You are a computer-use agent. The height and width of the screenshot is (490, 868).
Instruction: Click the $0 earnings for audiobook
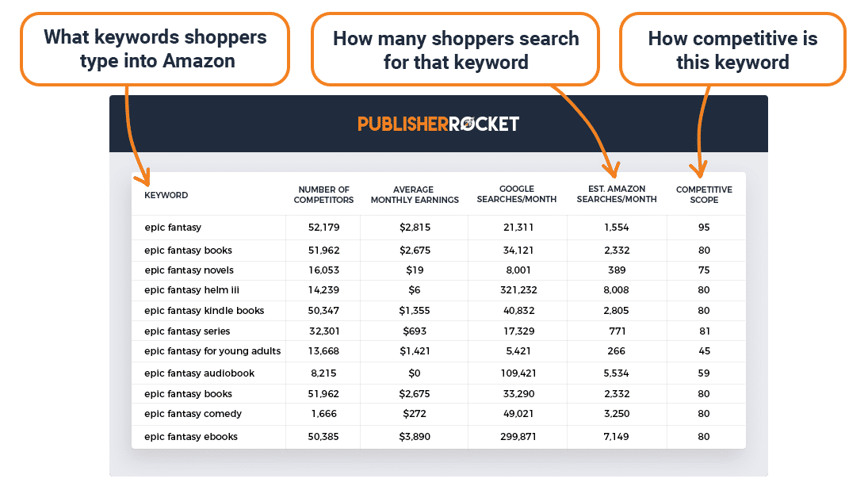tap(415, 373)
